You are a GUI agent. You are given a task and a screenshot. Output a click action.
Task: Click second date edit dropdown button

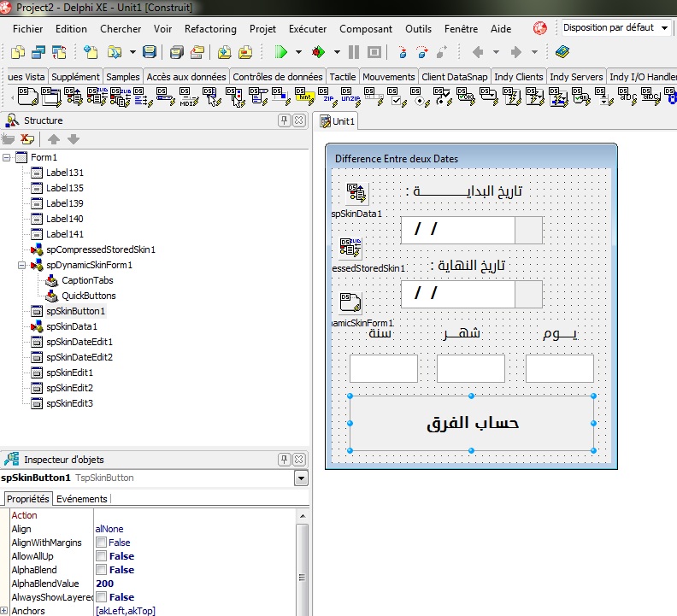528,295
